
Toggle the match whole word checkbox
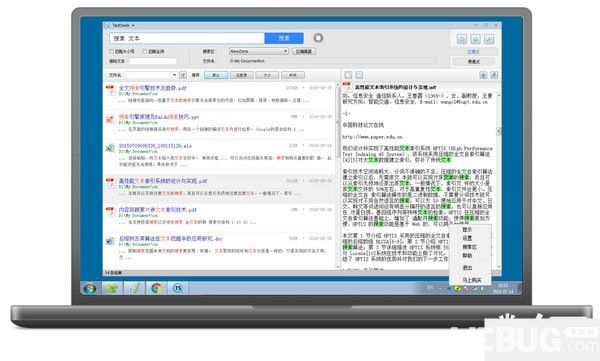[x=145, y=51]
